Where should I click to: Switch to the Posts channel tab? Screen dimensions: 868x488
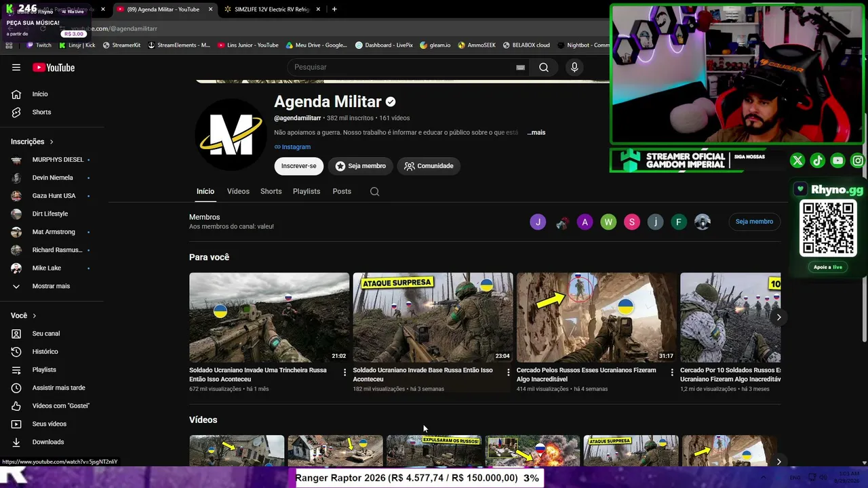pyautogui.click(x=342, y=192)
